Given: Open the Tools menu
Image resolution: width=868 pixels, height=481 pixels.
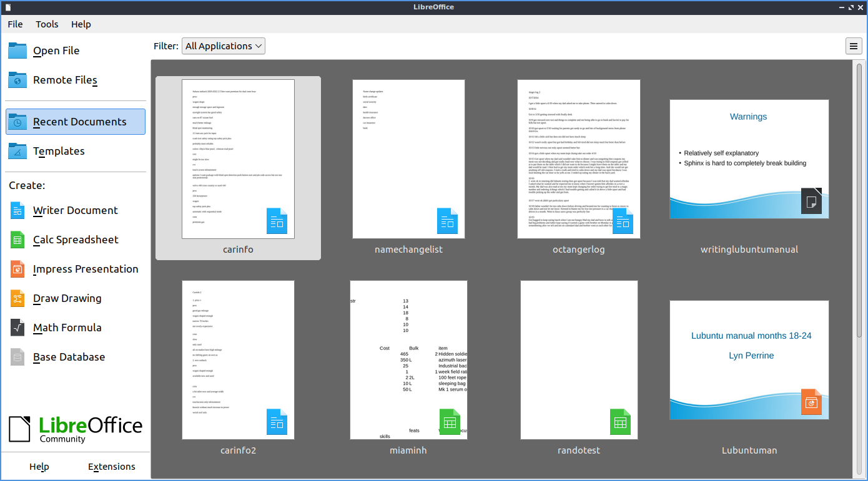Looking at the screenshot, I should [47, 24].
